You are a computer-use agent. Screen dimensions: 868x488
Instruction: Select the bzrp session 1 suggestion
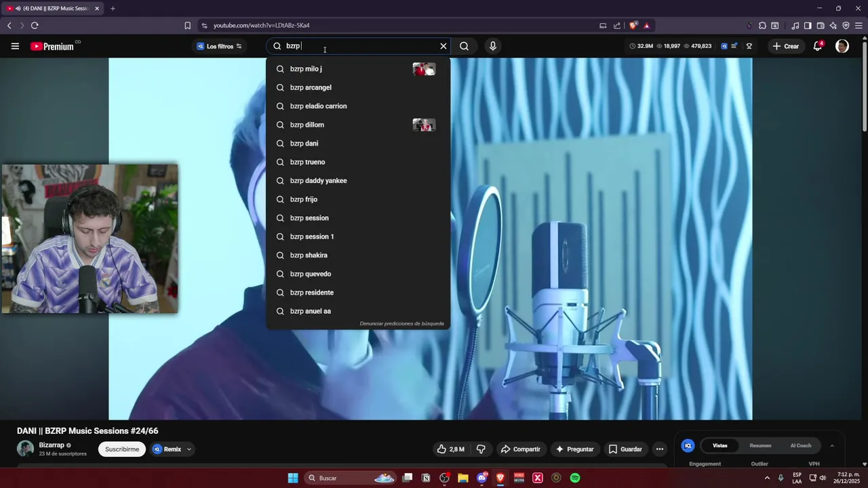tap(358, 237)
